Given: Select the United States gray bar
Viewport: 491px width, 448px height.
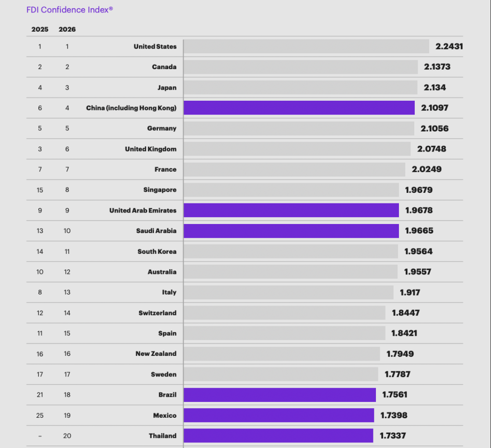Looking at the screenshot, I should point(306,47).
